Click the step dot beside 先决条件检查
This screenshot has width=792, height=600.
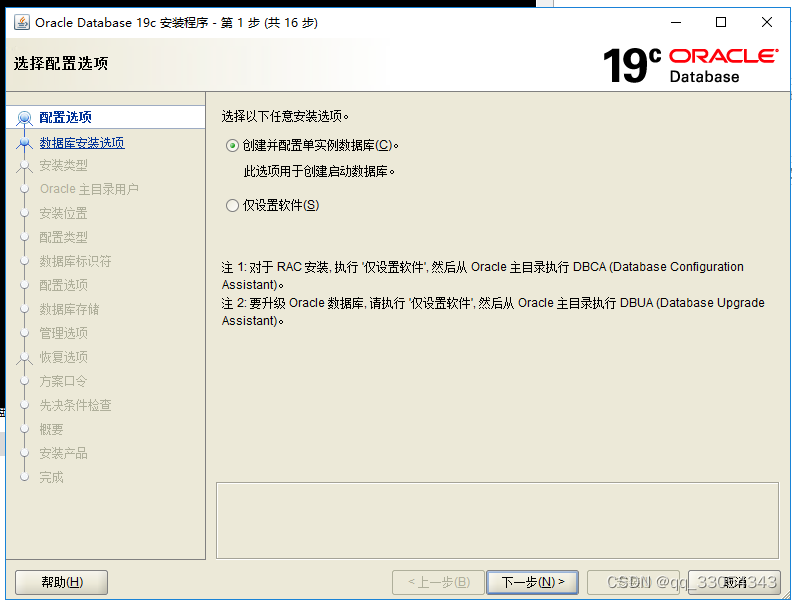click(x=24, y=405)
